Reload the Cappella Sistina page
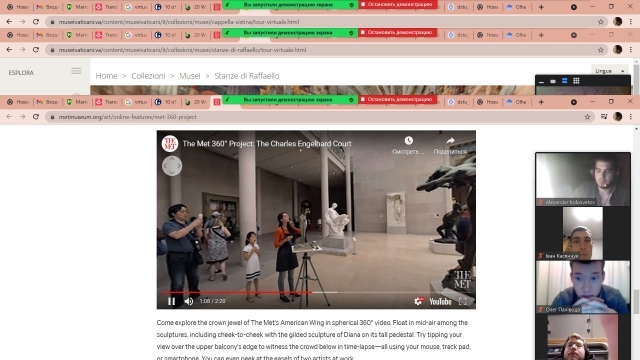640x360 pixels. 36,22
